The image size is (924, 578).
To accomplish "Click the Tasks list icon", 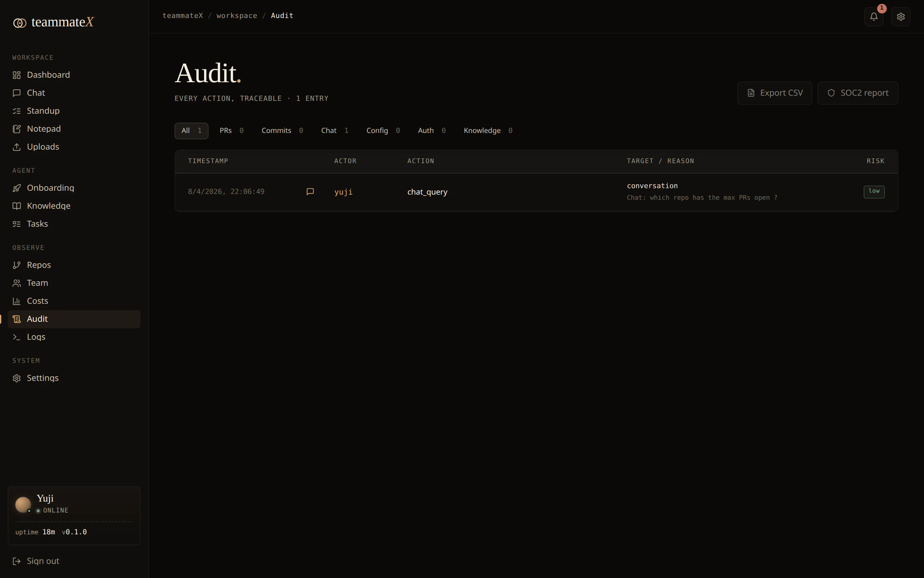I will 16,224.
